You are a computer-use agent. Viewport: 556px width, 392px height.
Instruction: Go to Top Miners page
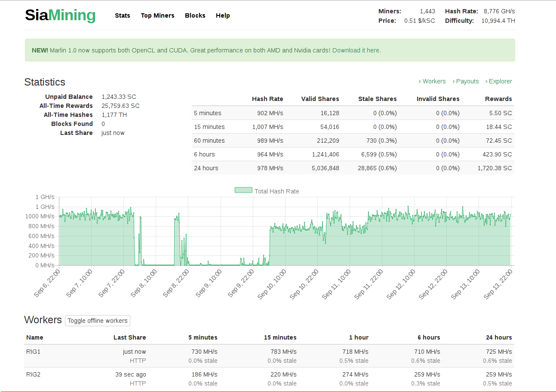pos(158,15)
